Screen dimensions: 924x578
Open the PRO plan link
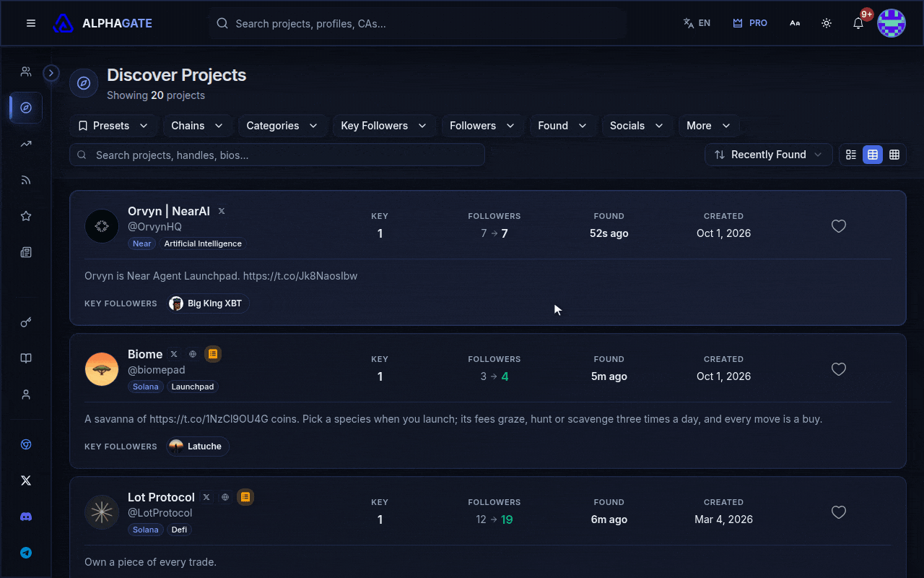750,23
